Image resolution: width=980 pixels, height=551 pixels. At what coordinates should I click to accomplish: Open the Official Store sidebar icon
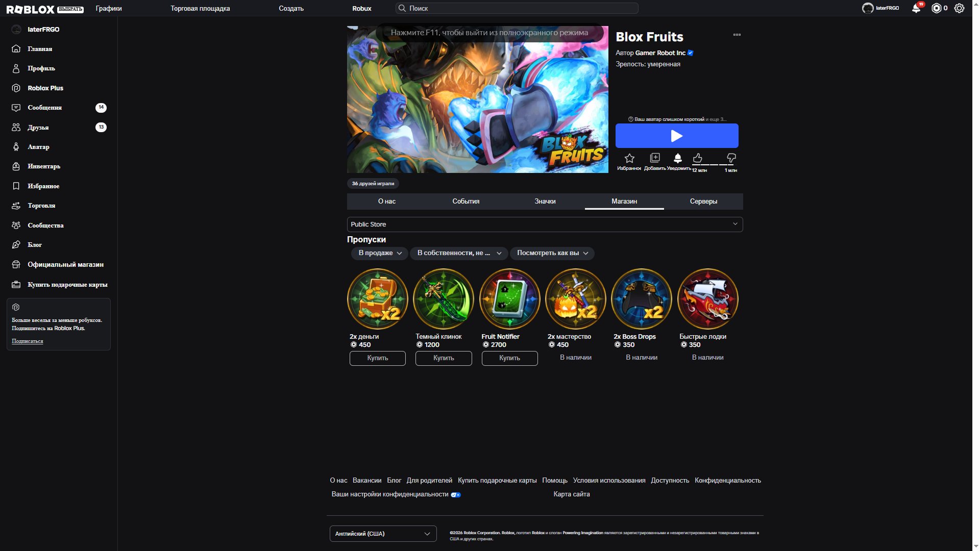click(x=16, y=265)
